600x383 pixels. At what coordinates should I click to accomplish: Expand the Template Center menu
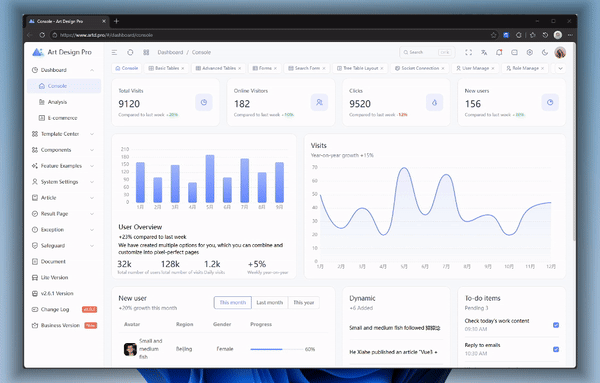(x=64, y=134)
